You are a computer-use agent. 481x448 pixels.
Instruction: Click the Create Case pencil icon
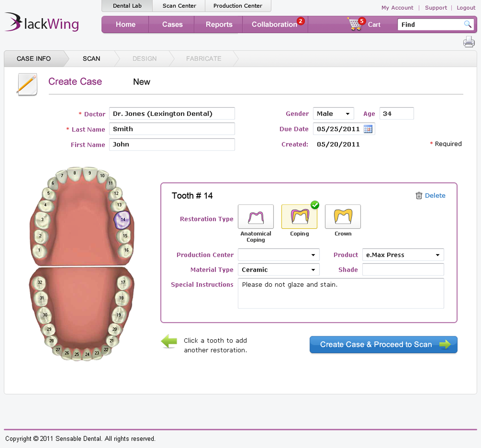tap(27, 84)
